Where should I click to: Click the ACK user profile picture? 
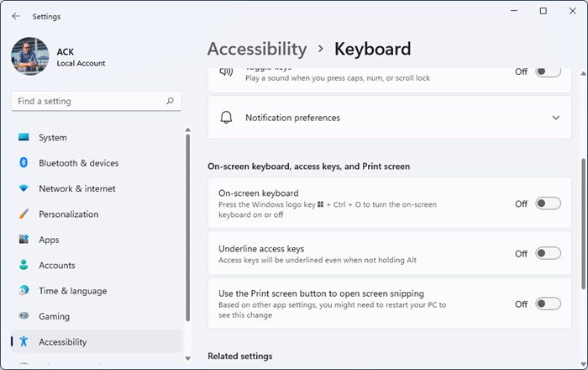(x=31, y=56)
